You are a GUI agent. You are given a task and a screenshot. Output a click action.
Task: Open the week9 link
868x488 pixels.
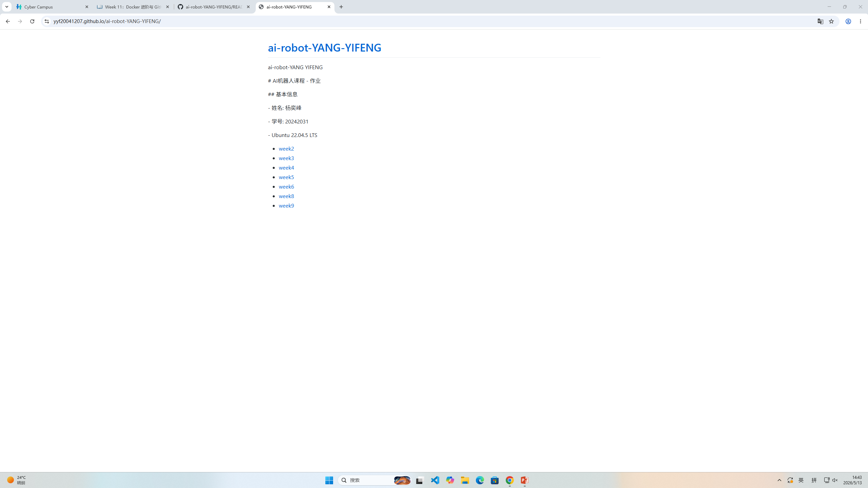(x=286, y=206)
